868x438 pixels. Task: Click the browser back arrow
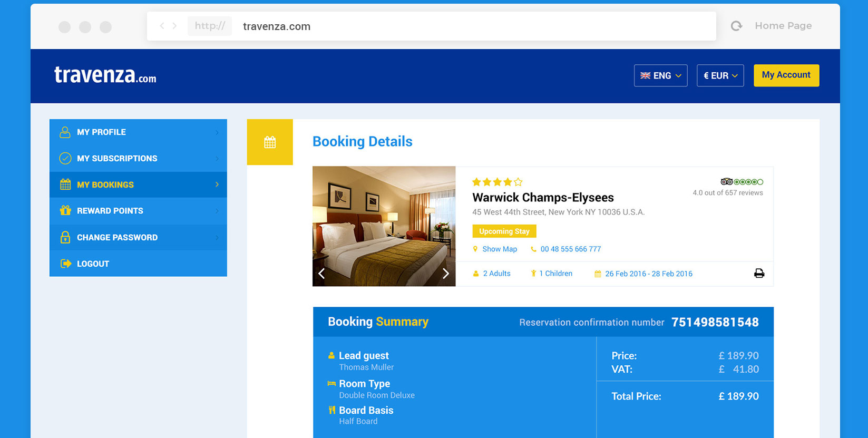(x=162, y=26)
